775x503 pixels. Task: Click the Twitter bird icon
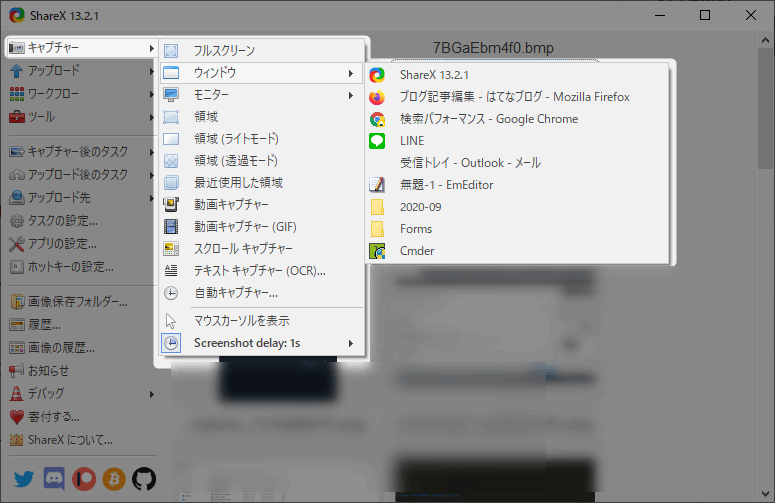point(24,479)
